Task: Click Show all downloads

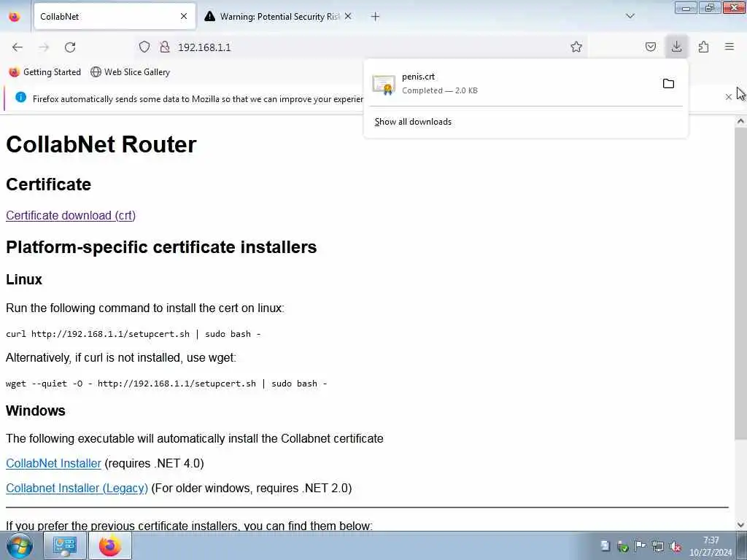Action: [413, 122]
